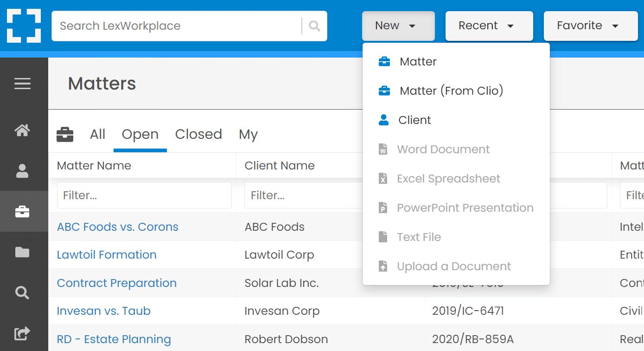Open Clients via sidebar person icon
The width and height of the screenshot is (644, 351).
point(22,171)
